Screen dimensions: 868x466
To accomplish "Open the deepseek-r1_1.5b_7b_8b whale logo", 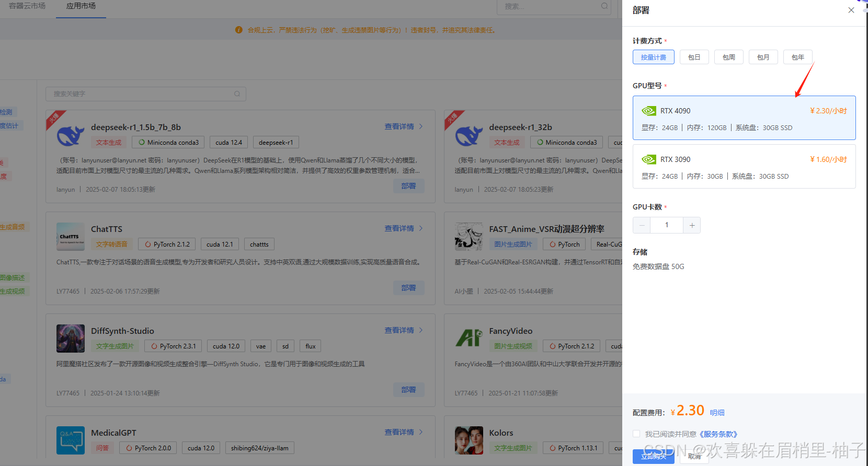I will (x=70, y=135).
